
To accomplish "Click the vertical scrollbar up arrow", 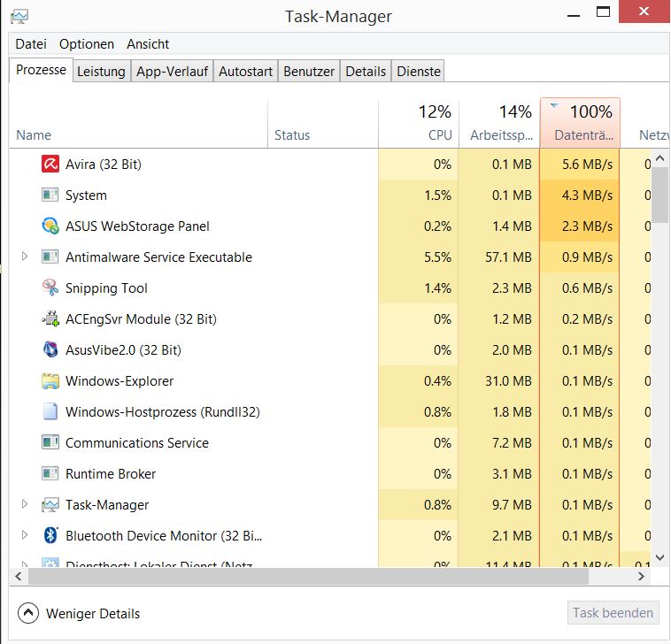I will tap(660, 158).
